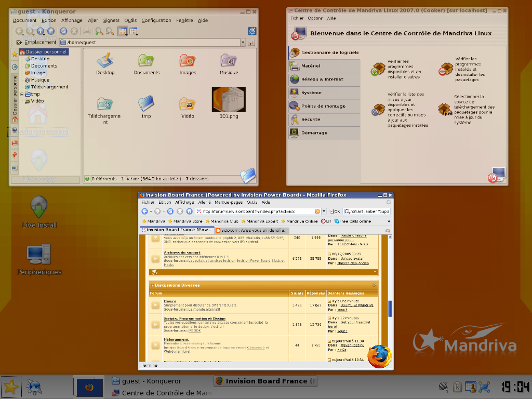532x399 pixels.
Task: Click the Reload icon in Konqueror toolbar
Action: click(63, 31)
